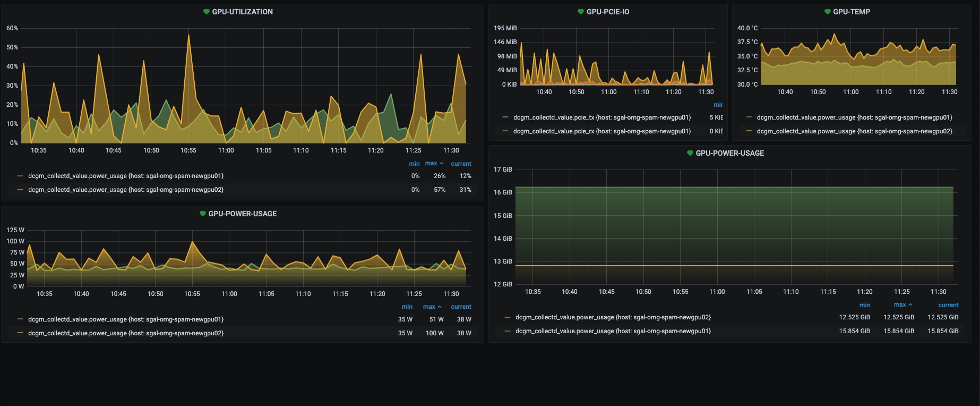
Task: Click heart icon of the GiB GPU-POWER-USAGE panel
Action: [x=690, y=153]
